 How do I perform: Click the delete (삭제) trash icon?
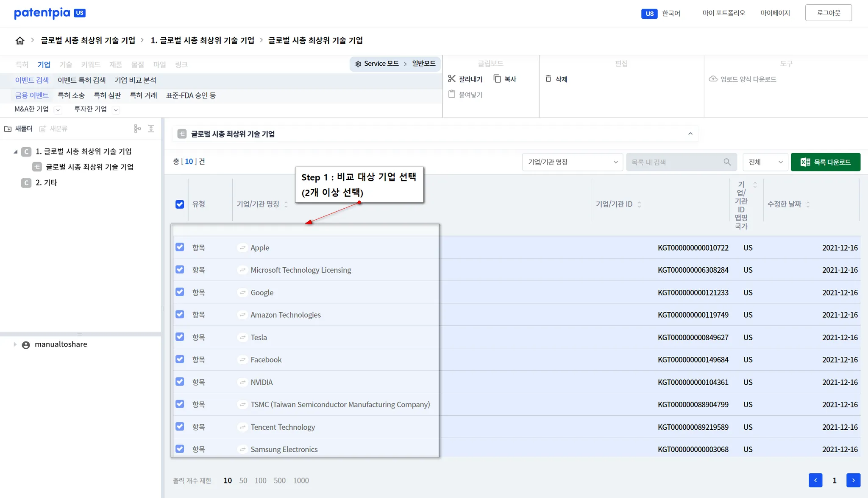tap(548, 79)
